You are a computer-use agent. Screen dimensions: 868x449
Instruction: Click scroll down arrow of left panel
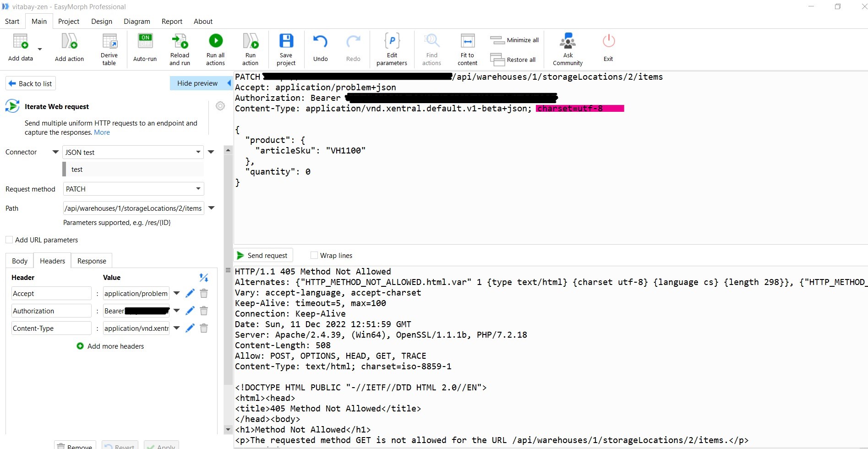pyautogui.click(x=228, y=430)
